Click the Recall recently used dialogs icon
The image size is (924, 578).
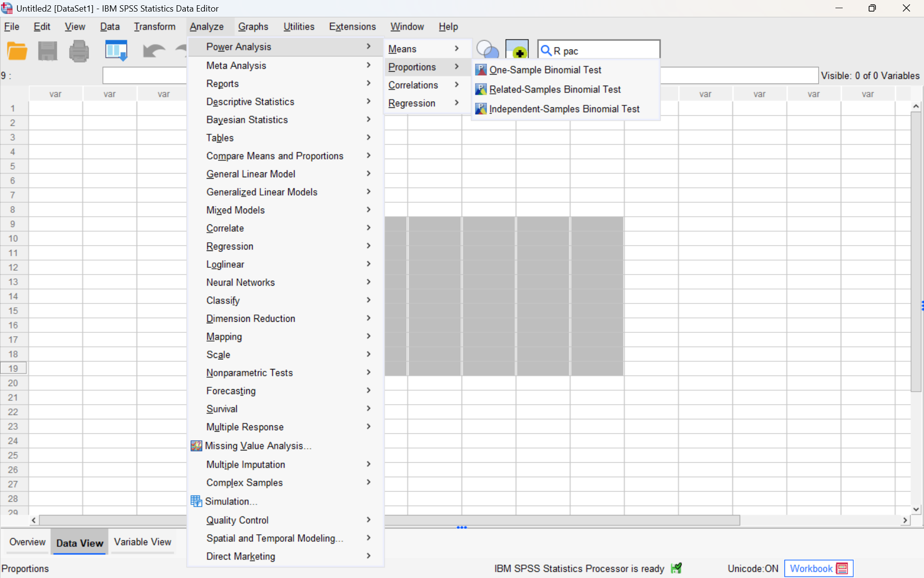pyautogui.click(x=116, y=50)
